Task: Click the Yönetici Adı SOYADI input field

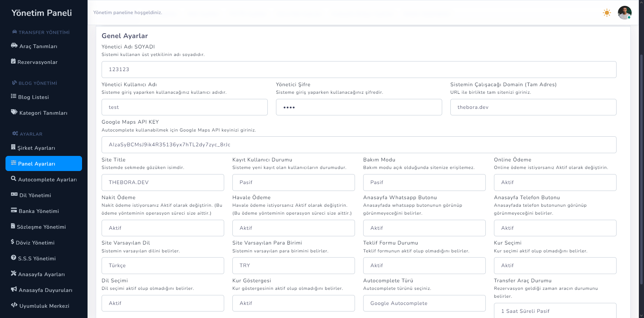Action: [x=359, y=69]
